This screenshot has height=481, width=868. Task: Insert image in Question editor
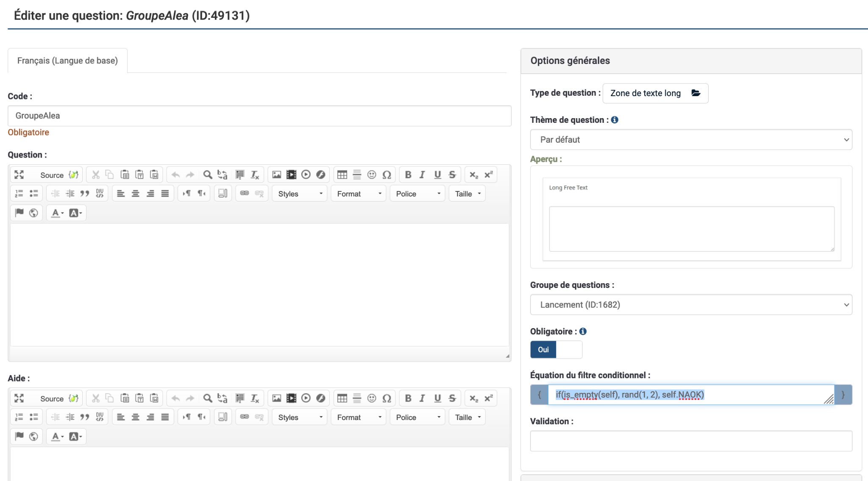(x=277, y=175)
